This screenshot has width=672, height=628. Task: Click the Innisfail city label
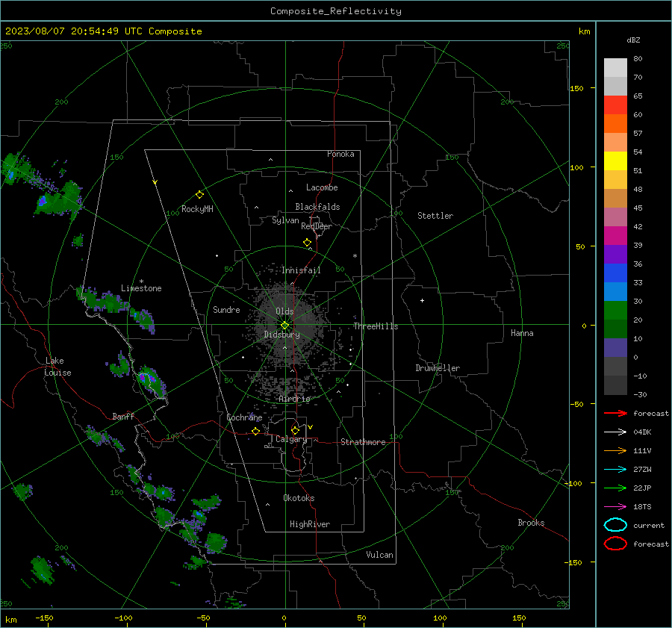(x=301, y=270)
